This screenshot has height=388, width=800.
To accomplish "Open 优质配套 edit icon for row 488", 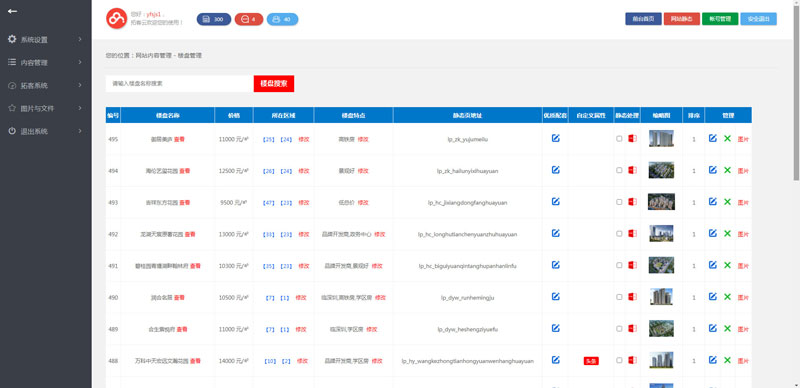I will pos(556,359).
